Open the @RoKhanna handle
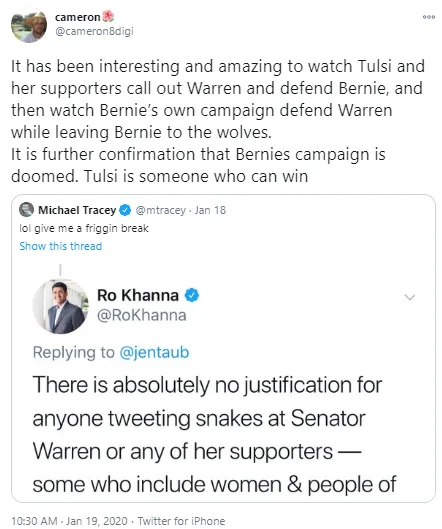This screenshot has width=442, height=529. pyautogui.click(x=142, y=315)
